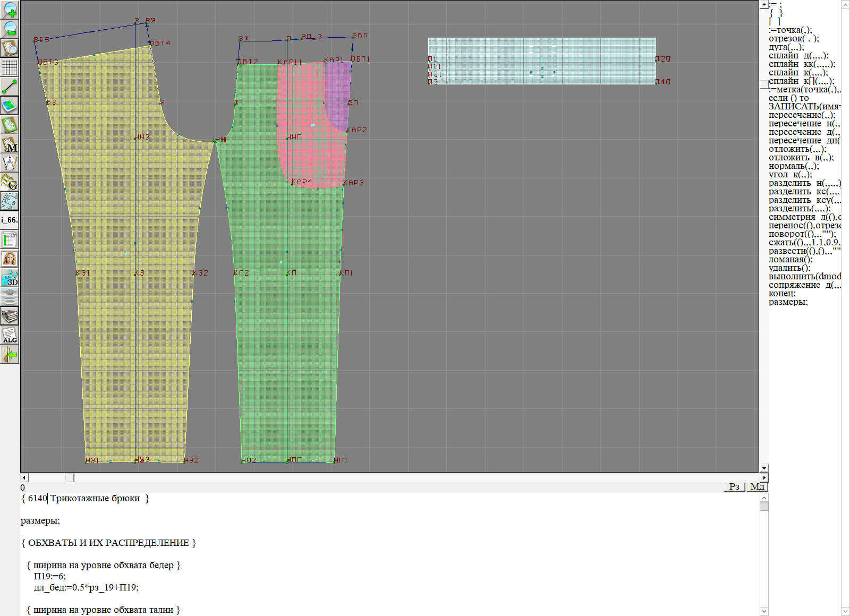The width and height of the screenshot is (850, 616).
Task: Click the compass and ruler measure icon
Action: point(10,163)
